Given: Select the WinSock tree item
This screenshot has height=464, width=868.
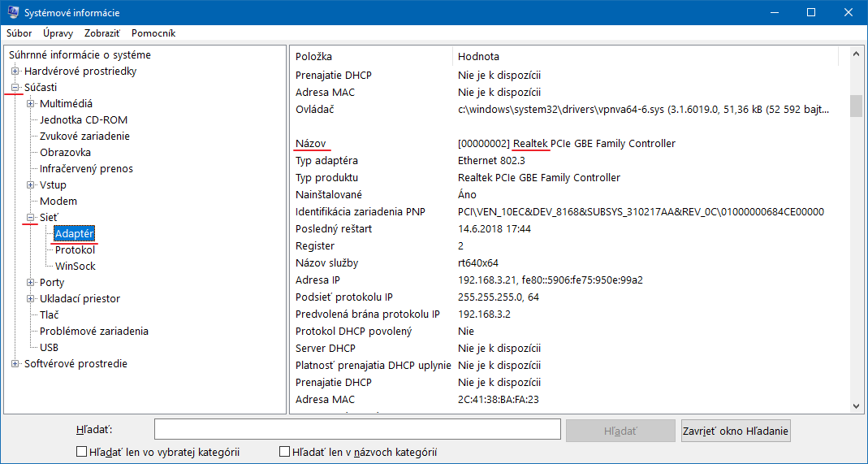Looking at the screenshot, I should (76, 267).
